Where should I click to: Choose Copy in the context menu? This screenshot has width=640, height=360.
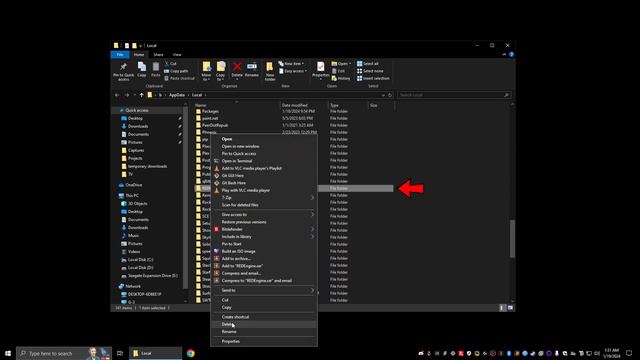pos(264,307)
